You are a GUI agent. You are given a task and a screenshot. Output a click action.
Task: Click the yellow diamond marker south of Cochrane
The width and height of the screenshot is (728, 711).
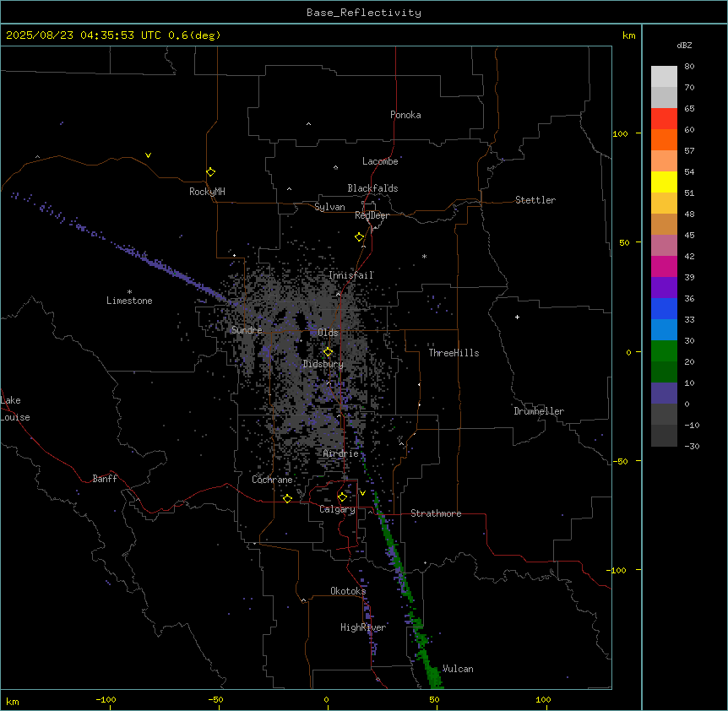point(287,498)
